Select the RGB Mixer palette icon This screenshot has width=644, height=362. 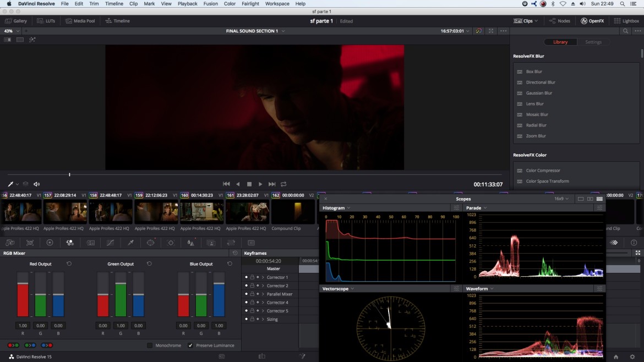[70, 243]
